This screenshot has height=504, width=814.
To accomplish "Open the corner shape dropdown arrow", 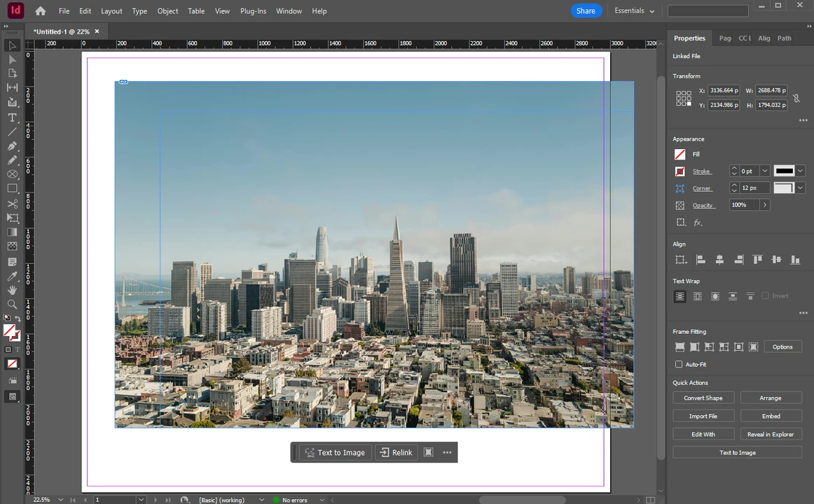I will (800, 188).
